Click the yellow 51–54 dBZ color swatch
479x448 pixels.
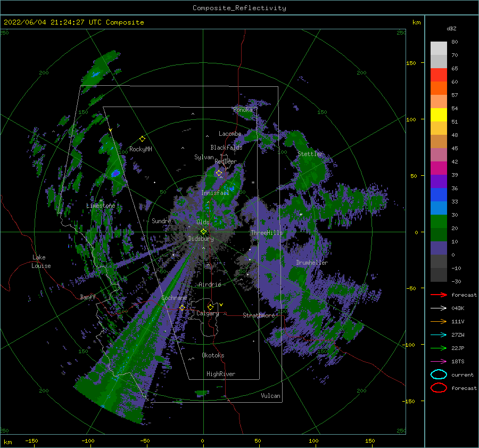pyautogui.click(x=439, y=115)
